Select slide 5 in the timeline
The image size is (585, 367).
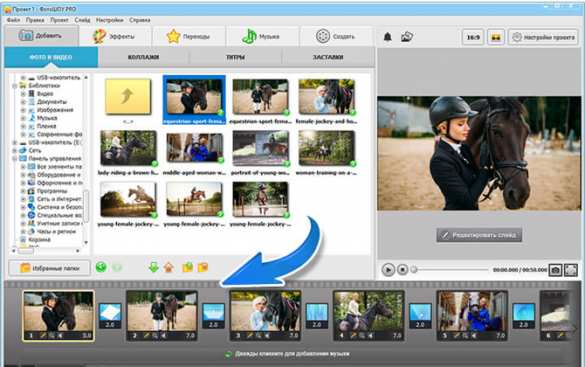click(472, 316)
